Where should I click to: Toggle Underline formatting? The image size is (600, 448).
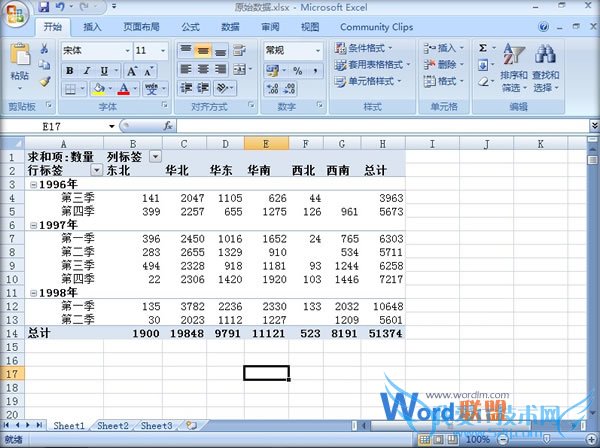coord(104,71)
